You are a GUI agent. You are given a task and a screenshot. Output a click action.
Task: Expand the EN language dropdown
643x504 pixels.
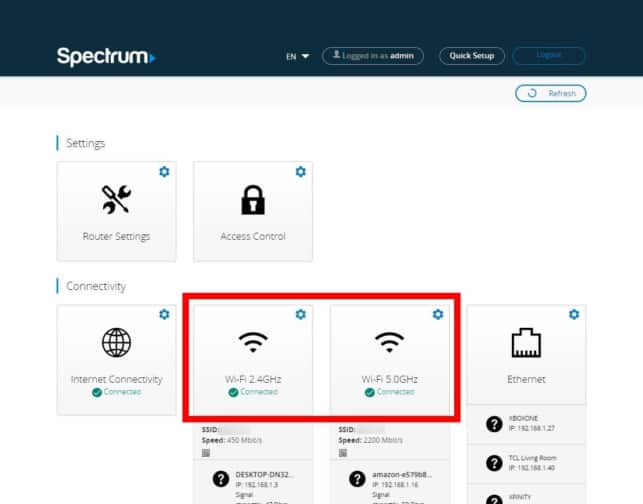click(x=297, y=57)
